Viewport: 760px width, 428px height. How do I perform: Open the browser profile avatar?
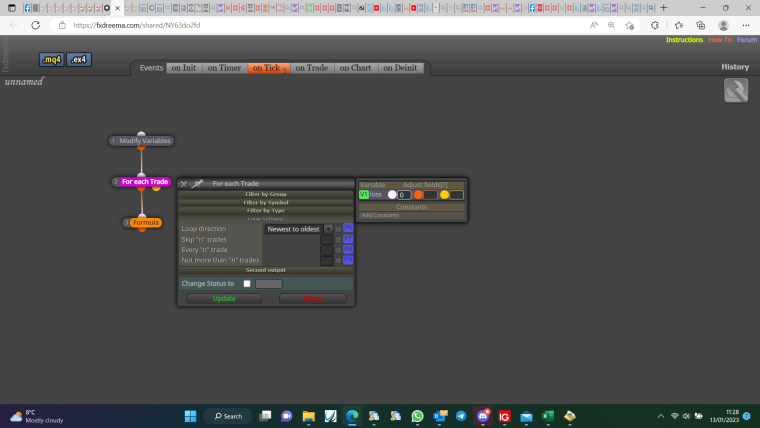click(x=723, y=25)
